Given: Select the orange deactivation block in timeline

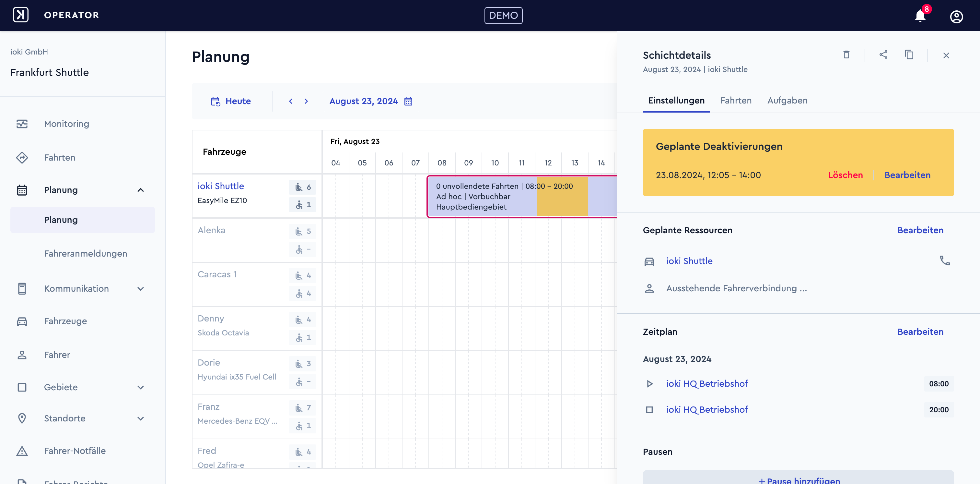Looking at the screenshot, I should (562, 197).
